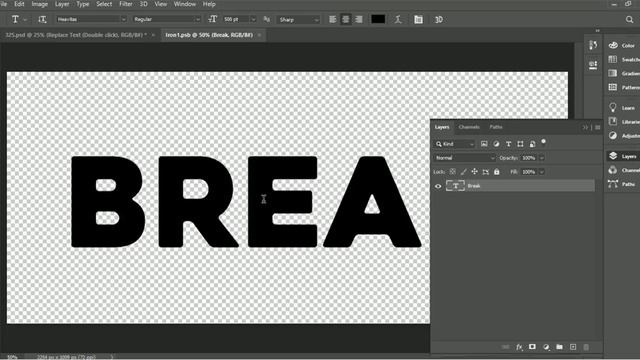Open the font size dropdown
The width and height of the screenshot is (640, 360).
(253, 19)
